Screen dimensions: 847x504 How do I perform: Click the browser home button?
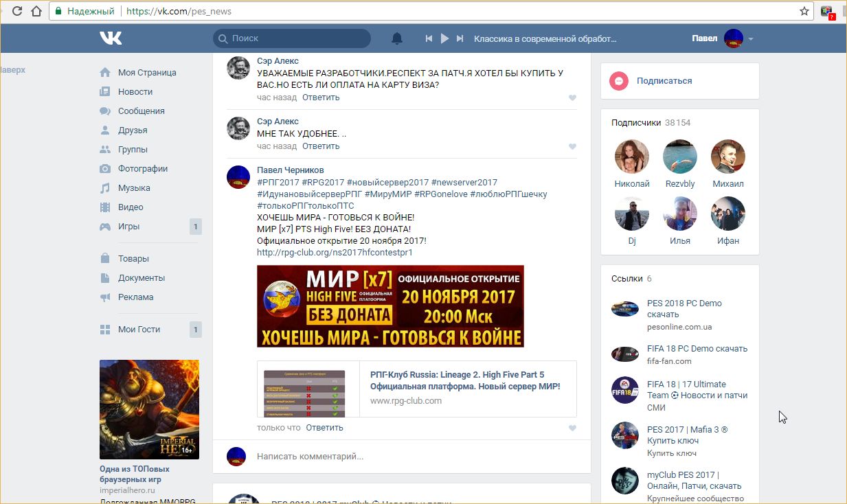pos(36,11)
